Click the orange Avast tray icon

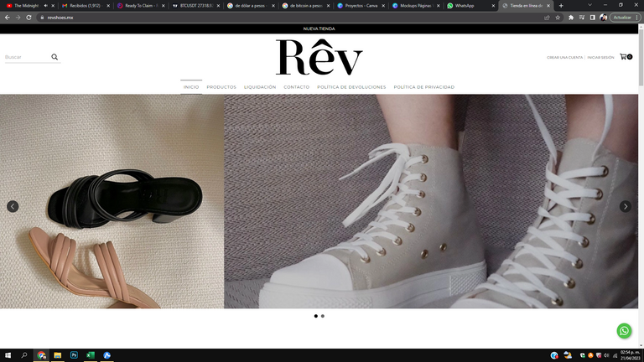[x=590, y=355]
